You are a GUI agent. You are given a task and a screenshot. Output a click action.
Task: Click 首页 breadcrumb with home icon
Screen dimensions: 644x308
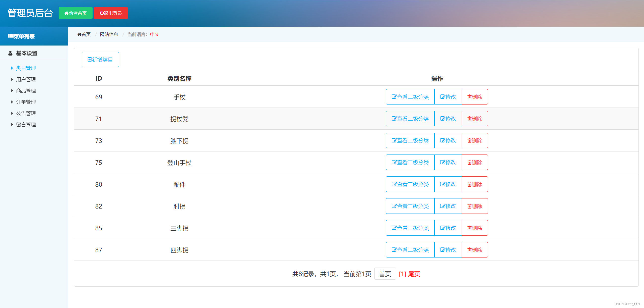(84, 34)
